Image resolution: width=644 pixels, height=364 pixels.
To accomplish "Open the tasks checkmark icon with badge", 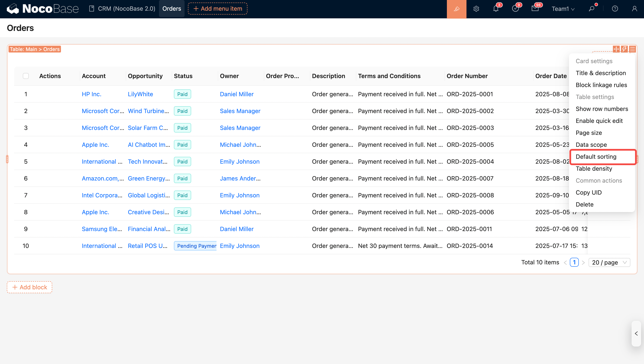I will point(515,9).
